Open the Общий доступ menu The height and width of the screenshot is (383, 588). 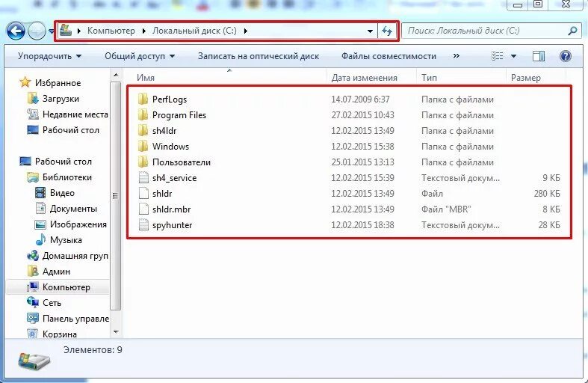[x=140, y=56]
